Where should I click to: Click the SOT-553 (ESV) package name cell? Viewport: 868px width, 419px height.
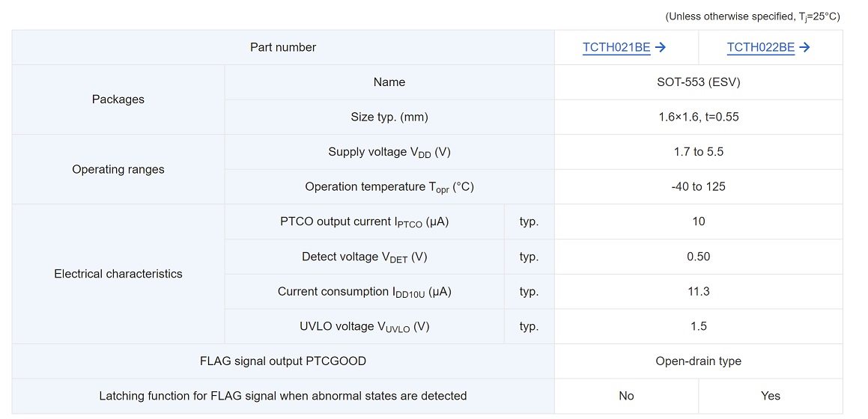pyautogui.click(x=698, y=82)
